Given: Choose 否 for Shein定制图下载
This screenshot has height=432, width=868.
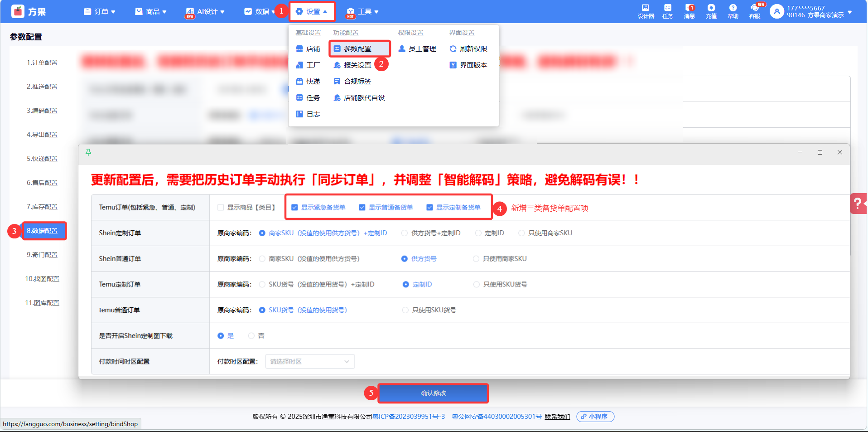Looking at the screenshot, I should [x=251, y=336].
